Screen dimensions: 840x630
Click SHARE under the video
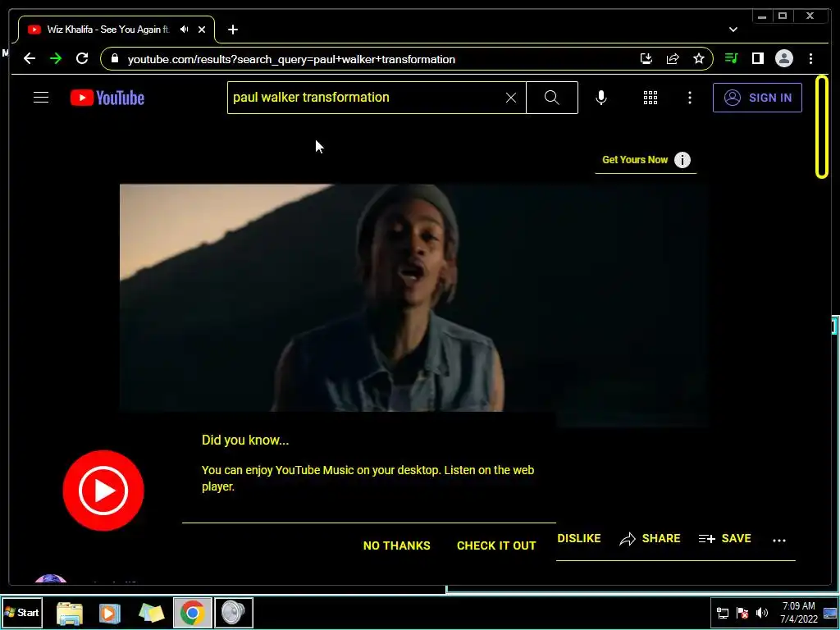point(650,538)
